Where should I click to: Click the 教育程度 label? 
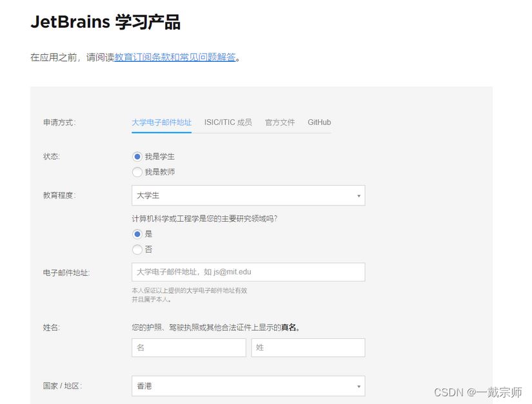pyautogui.click(x=59, y=196)
